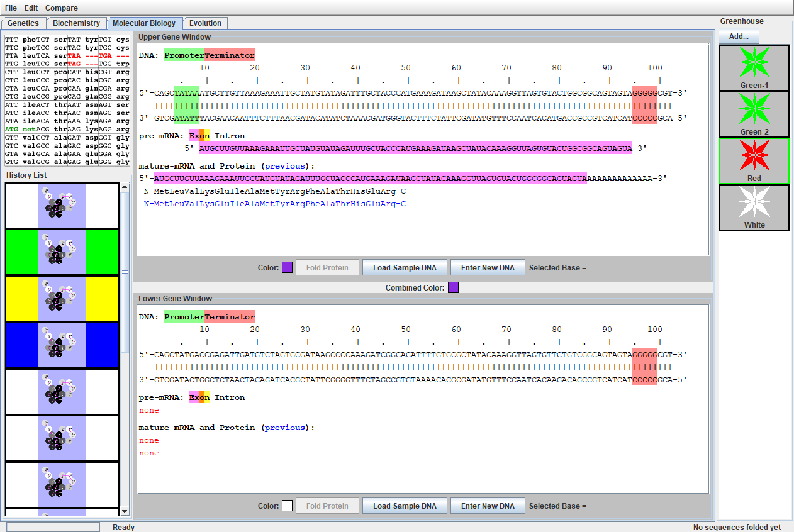Open the green-background history protein thumbnail
The image size is (794, 532).
tap(62, 252)
